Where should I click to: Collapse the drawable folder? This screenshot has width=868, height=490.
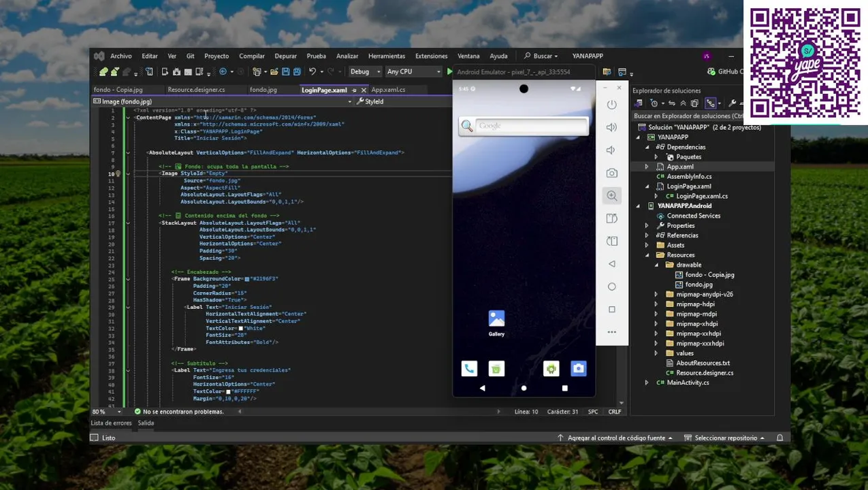656,265
